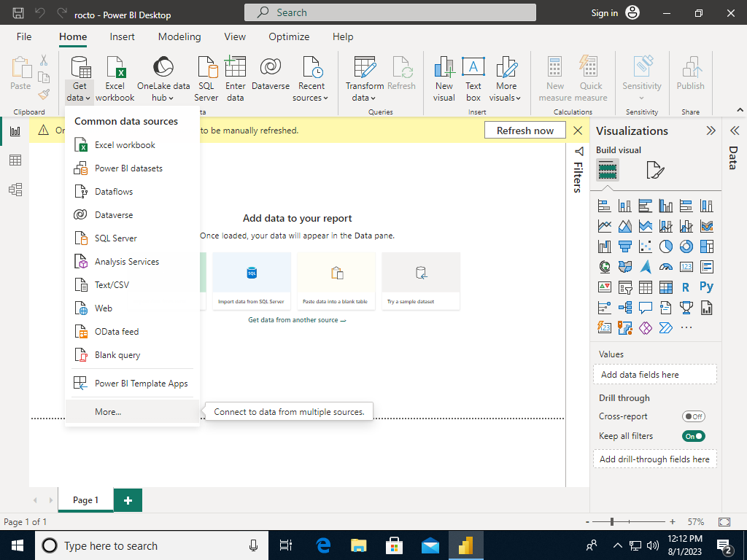Add a Map visual to the report

(605, 267)
